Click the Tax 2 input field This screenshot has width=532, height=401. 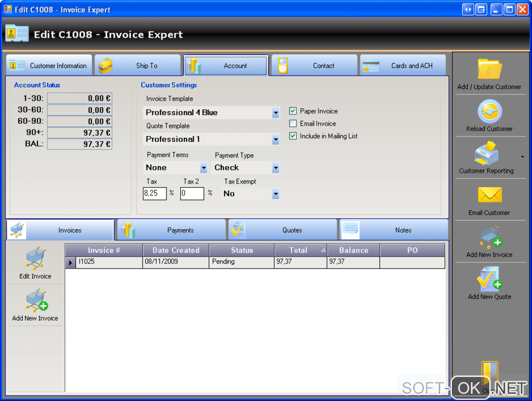192,193
